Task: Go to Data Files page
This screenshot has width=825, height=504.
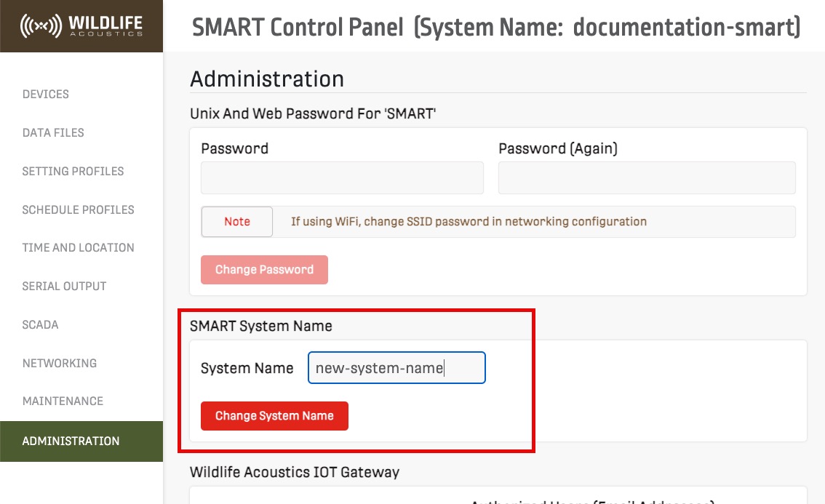Action: 53,132
